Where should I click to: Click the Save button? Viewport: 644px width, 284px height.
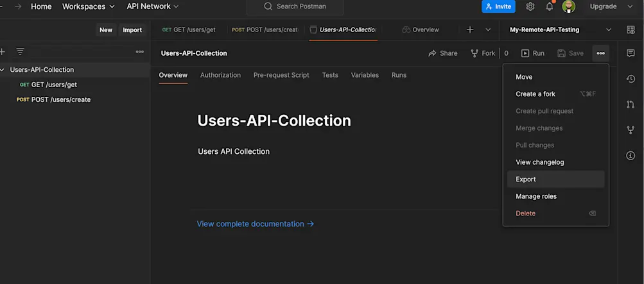[570, 53]
